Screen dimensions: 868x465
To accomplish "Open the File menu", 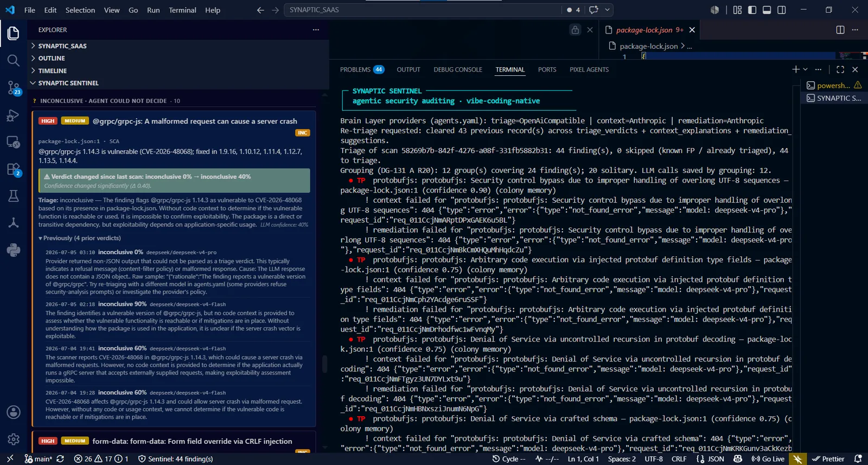I will tap(30, 10).
